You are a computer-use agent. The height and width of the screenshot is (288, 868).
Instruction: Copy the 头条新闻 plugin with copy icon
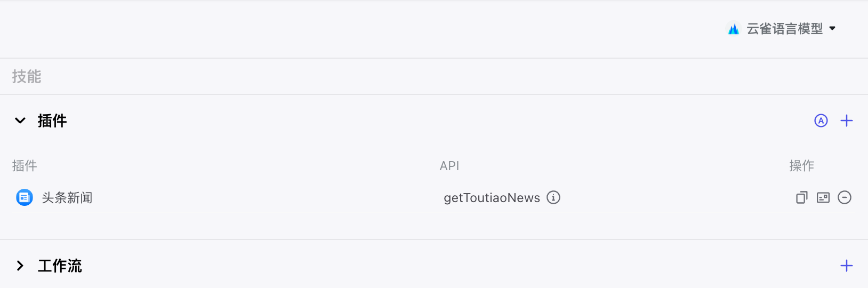click(802, 197)
